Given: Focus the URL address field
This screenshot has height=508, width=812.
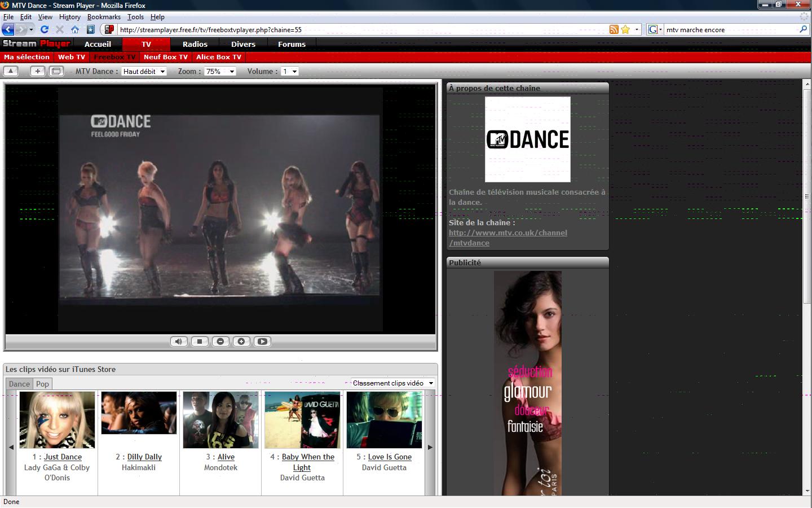Looking at the screenshot, I should (361, 29).
